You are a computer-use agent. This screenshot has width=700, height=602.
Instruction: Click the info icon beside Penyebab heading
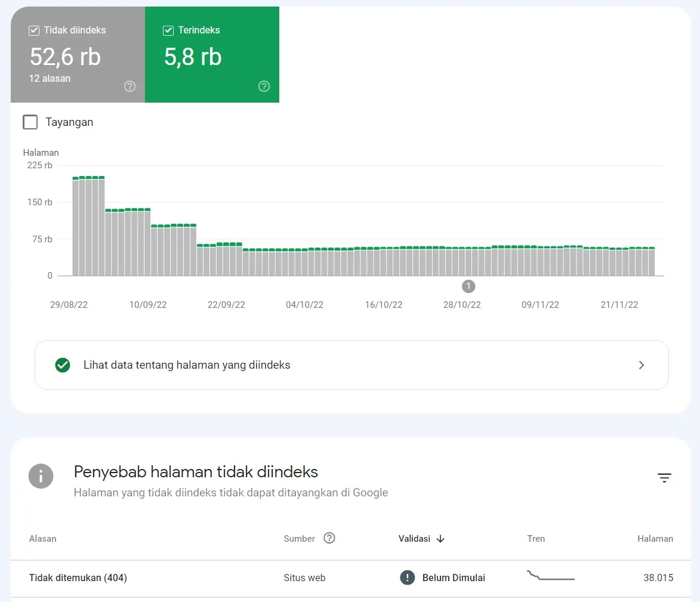[x=41, y=476]
